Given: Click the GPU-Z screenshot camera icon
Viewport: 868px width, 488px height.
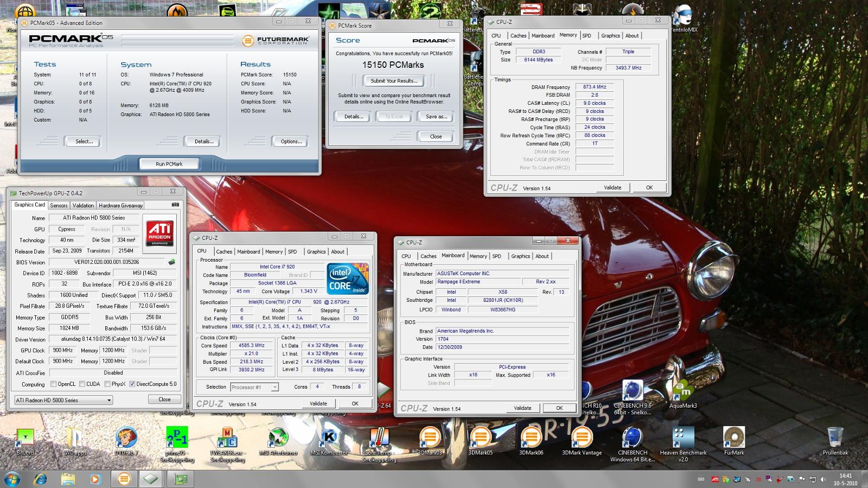Looking at the screenshot, I should (x=175, y=205).
